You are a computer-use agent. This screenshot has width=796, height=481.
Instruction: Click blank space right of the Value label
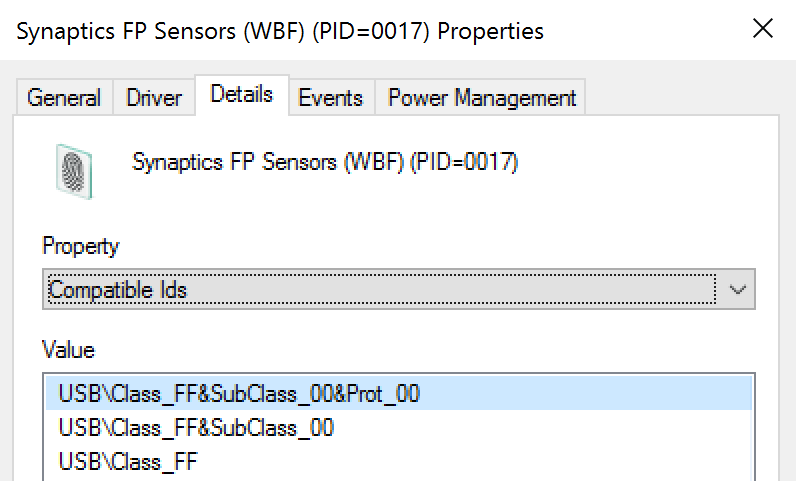click(400, 350)
